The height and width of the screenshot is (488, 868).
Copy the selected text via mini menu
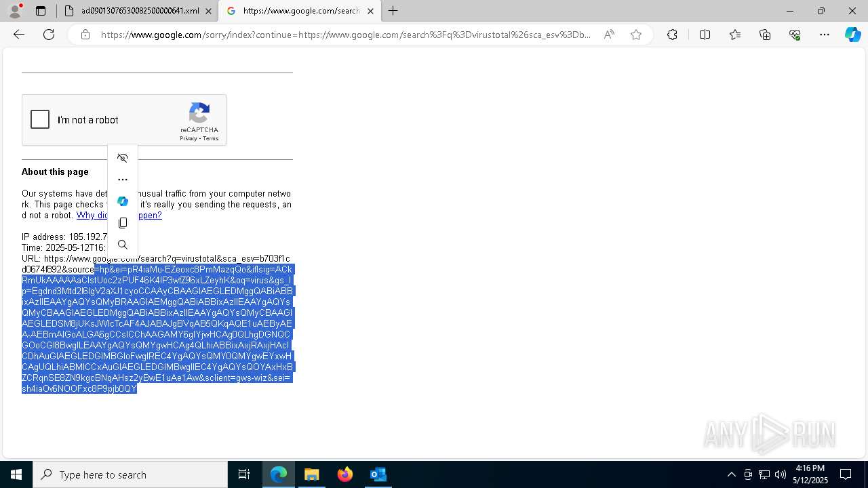click(123, 223)
